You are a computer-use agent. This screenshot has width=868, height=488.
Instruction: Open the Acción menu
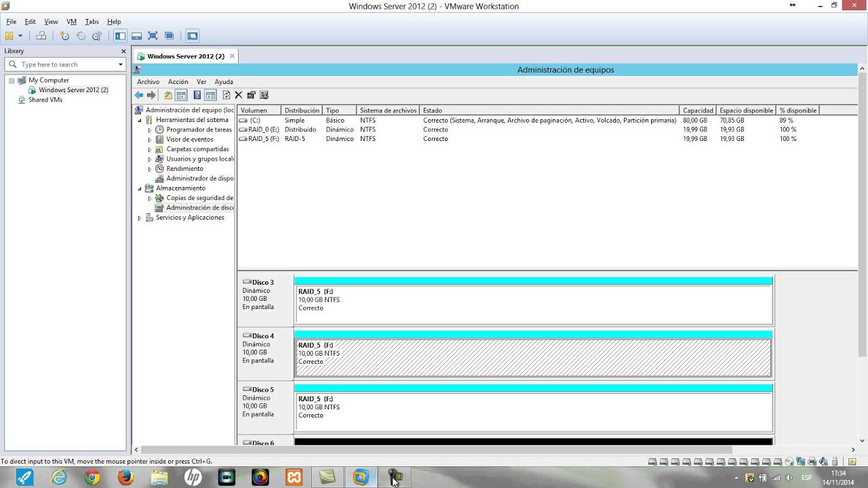pyautogui.click(x=178, y=81)
